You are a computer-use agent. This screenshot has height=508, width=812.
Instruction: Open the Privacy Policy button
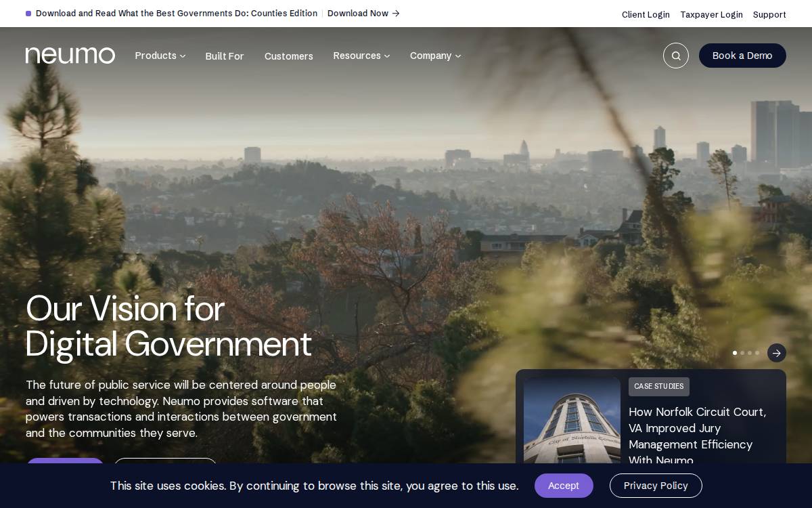pyautogui.click(x=656, y=486)
